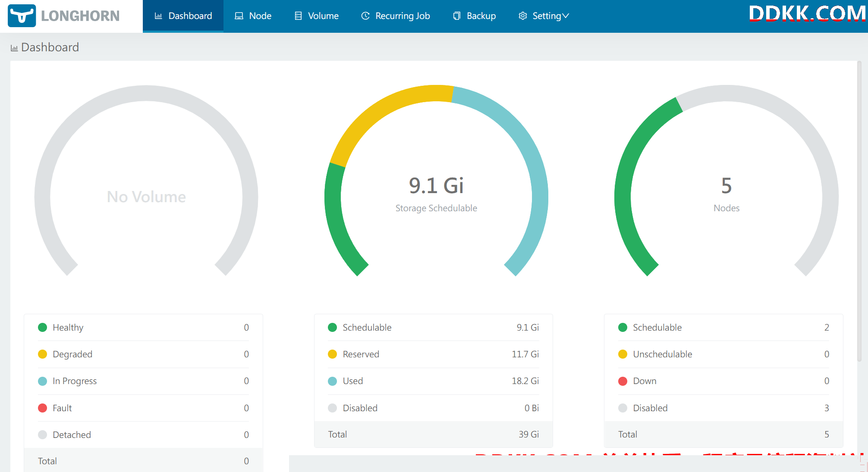Click the Dashboard page heading
868x472 pixels.
(x=50, y=47)
